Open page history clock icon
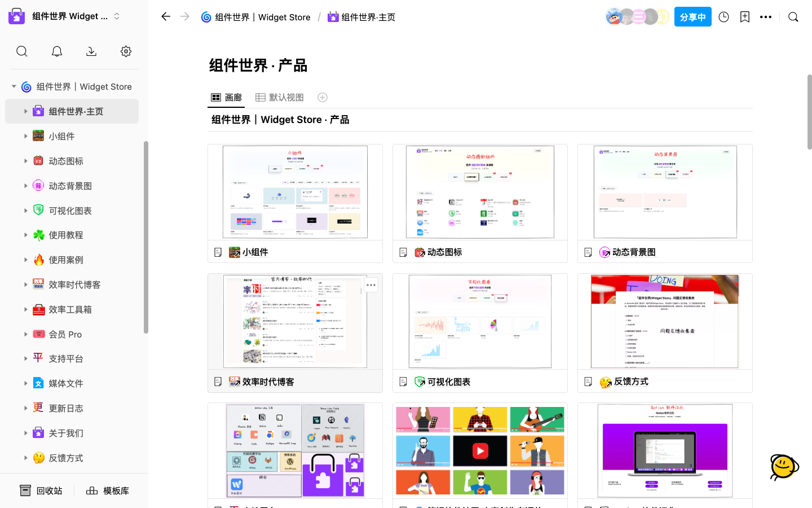The height and width of the screenshot is (508, 812). point(724,17)
